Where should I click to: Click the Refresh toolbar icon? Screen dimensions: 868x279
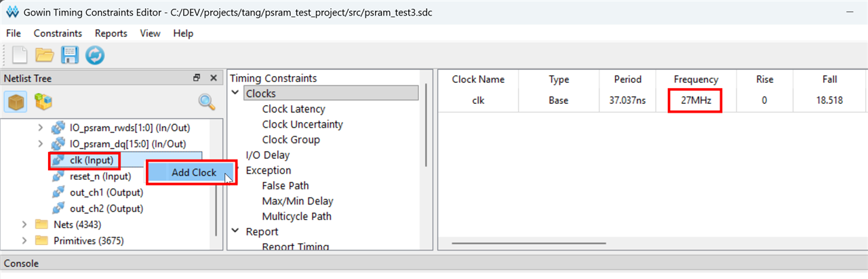(94, 55)
